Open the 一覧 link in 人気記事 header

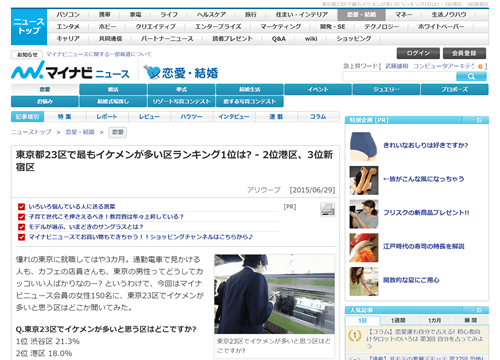(x=476, y=310)
